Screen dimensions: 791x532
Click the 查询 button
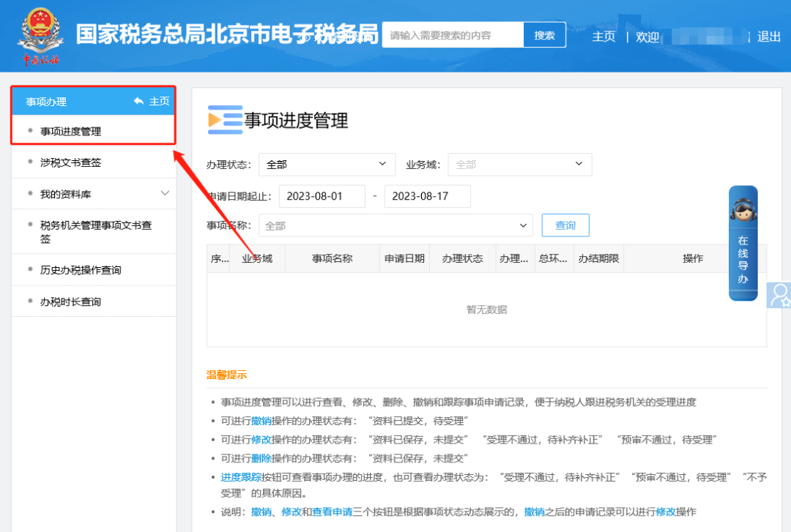(565, 225)
